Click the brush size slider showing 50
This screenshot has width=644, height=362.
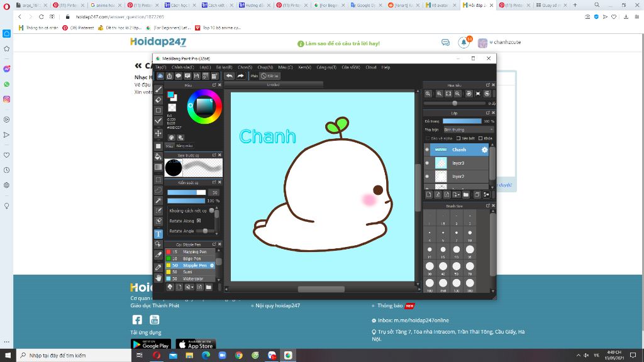186,192
